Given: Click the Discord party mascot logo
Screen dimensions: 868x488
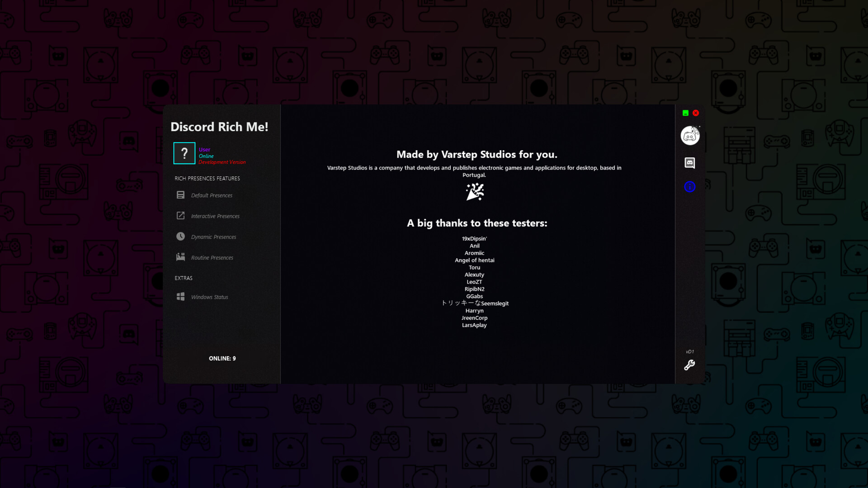Looking at the screenshot, I should (x=690, y=135).
